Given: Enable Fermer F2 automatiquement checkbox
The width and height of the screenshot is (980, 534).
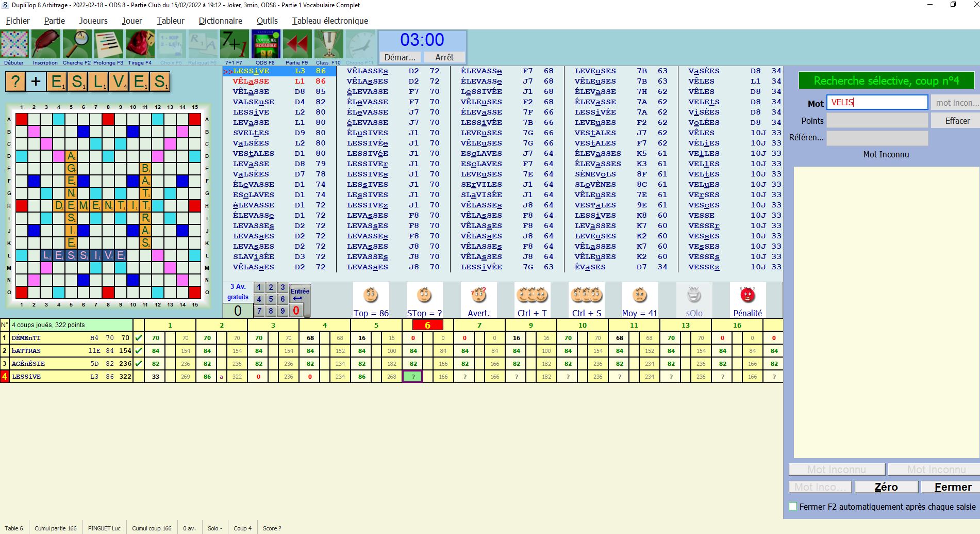Looking at the screenshot, I should click(793, 506).
